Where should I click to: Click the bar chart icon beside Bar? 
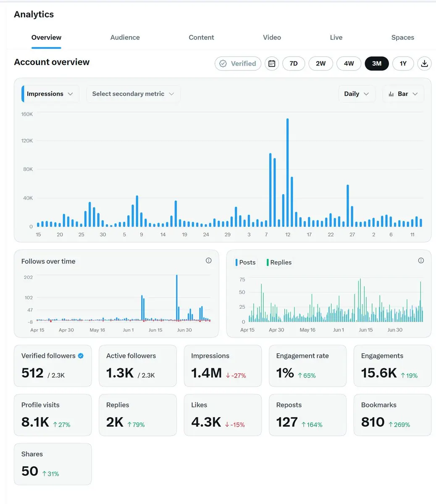pyautogui.click(x=391, y=94)
